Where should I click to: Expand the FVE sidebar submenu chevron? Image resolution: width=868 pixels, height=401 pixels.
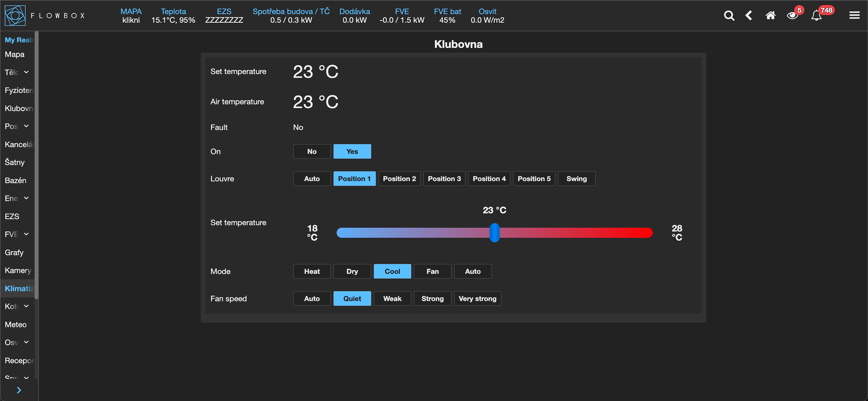click(26, 234)
